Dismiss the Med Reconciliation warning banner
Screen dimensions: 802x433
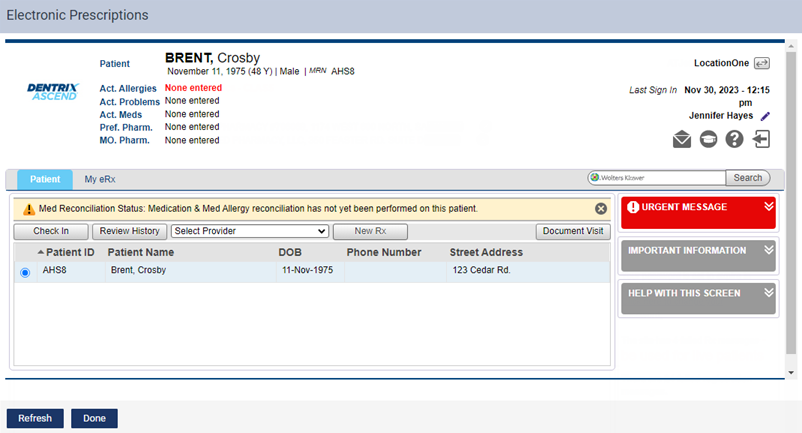click(601, 209)
